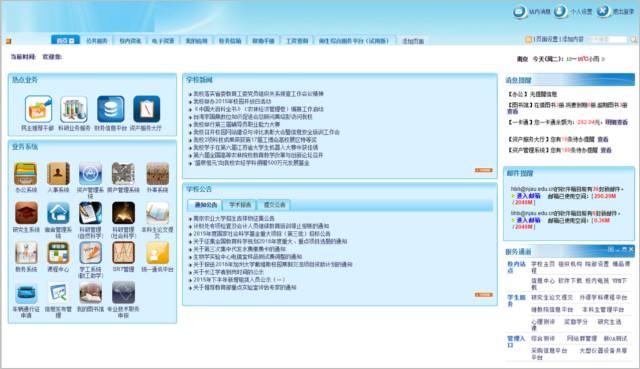Open the 信息中心 link in 服务通道
This screenshot has height=369, width=640.
542,281
